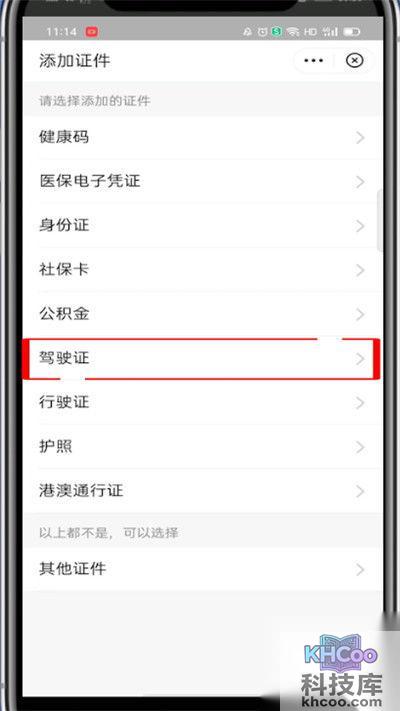Select 健康码 certificate option
Viewport: 400px width, 711px height.
pos(203,137)
